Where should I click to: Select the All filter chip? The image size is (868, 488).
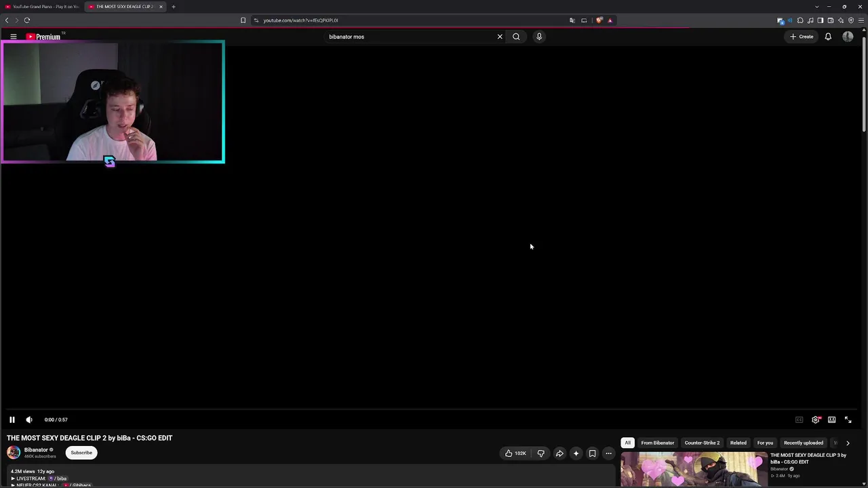(628, 443)
